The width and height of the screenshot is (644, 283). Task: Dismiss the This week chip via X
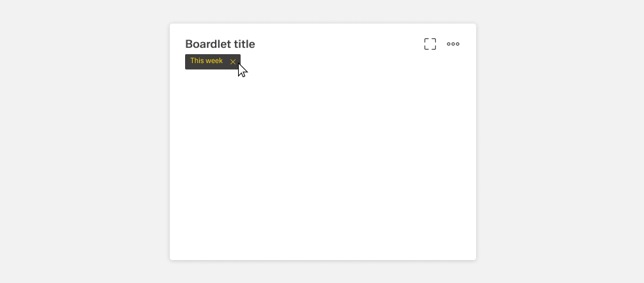click(233, 62)
